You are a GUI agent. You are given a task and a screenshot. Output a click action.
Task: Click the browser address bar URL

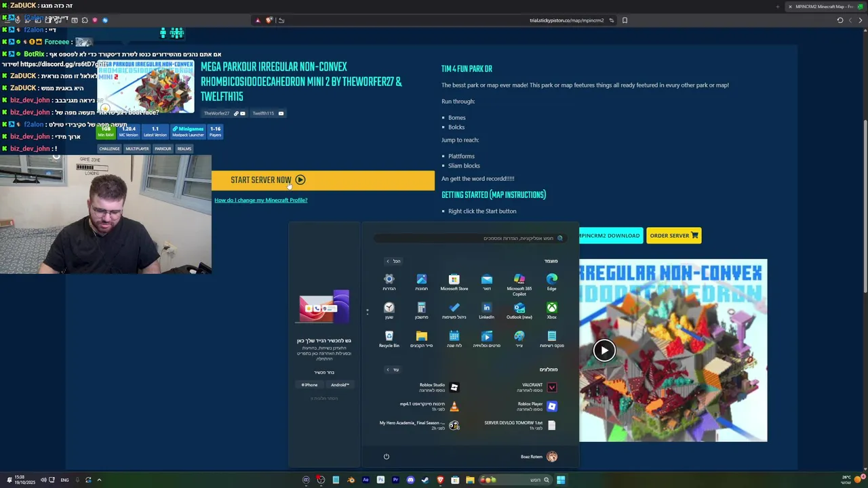tap(566, 20)
